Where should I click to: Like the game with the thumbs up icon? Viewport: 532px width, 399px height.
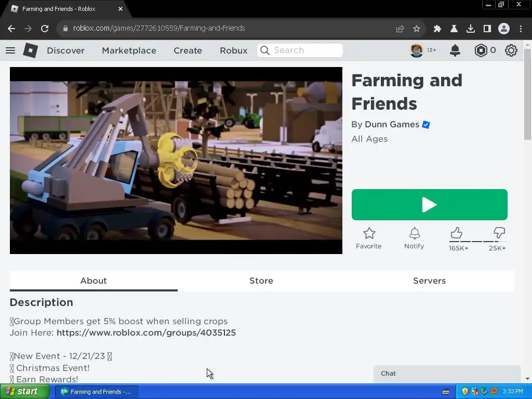pos(456,233)
